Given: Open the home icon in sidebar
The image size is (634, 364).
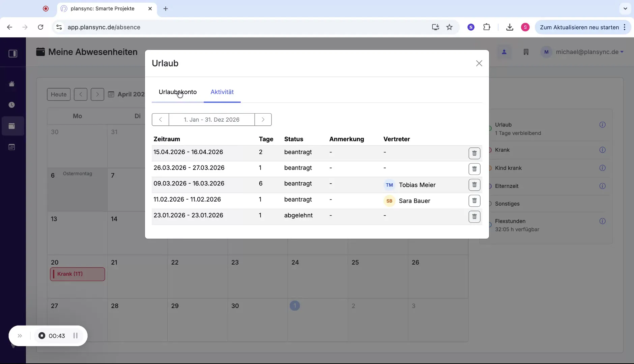Looking at the screenshot, I should coord(12,84).
